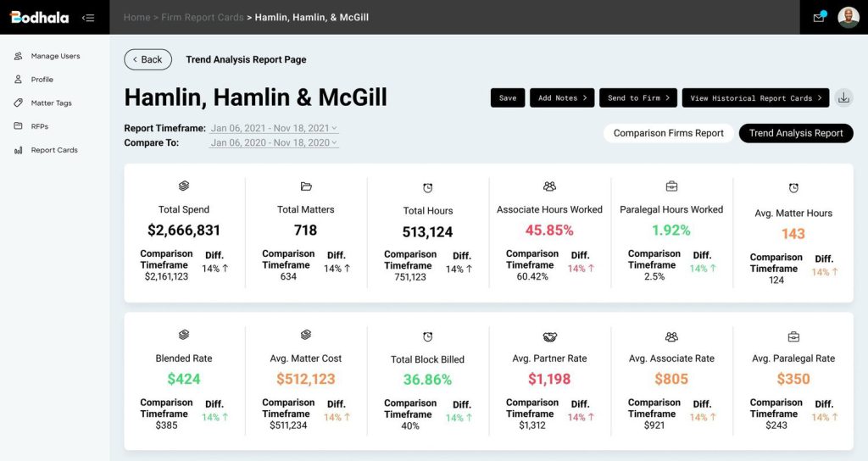The height and width of the screenshot is (461, 868).
Task: Open Report Cards in sidebar
Action: [54, 150]
